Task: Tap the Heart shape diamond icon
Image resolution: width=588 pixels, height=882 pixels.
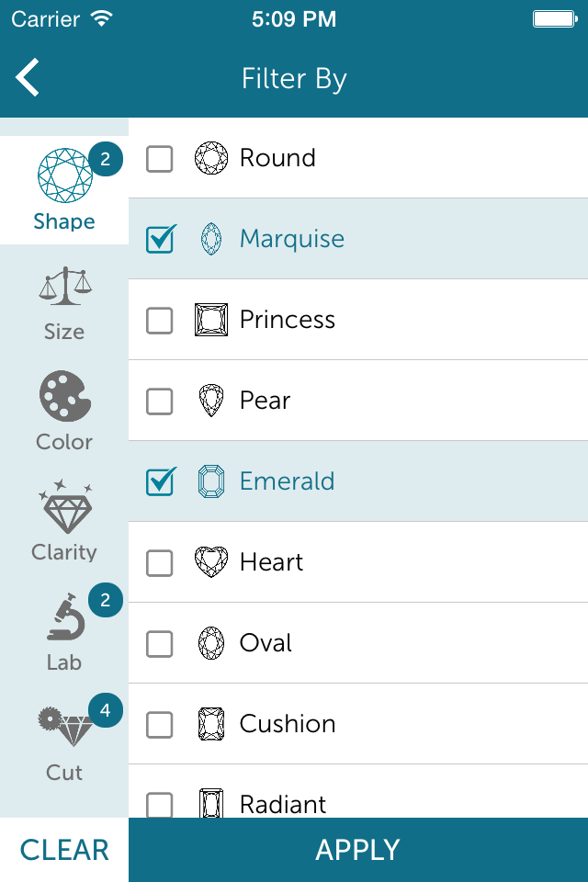Action: click(211, 562)
